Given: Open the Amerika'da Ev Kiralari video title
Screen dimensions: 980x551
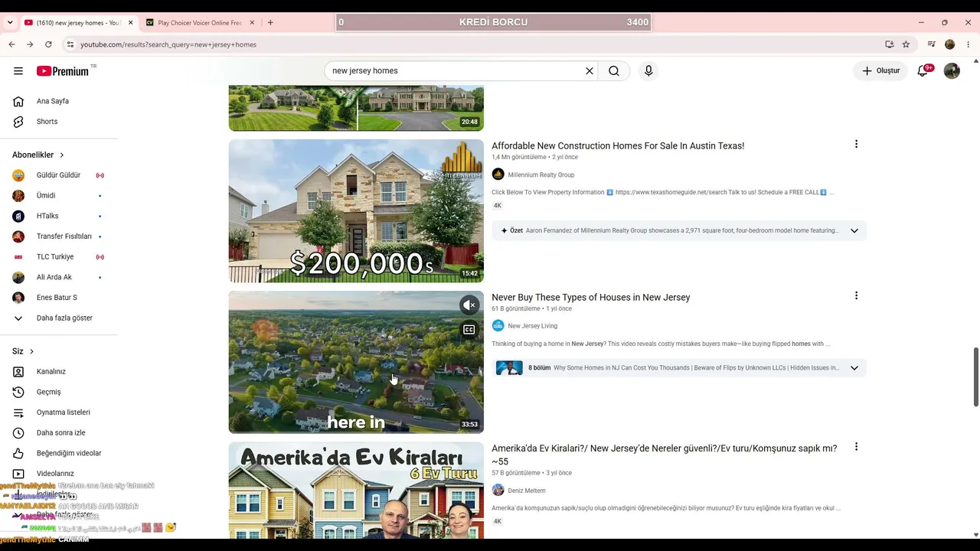Looking at the screenshot, I should point(665,455).
